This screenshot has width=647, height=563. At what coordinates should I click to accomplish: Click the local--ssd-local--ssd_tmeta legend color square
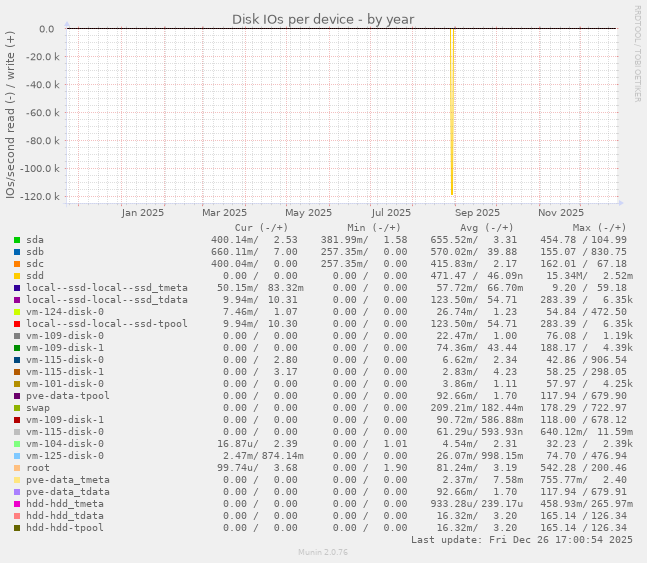coord(17,288)
